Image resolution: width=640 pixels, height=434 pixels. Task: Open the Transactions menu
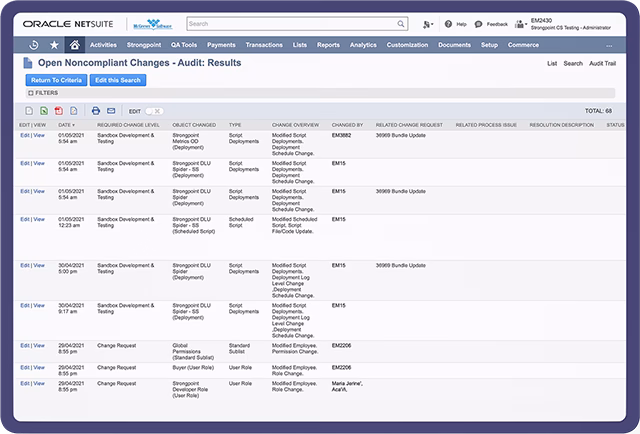264,45
